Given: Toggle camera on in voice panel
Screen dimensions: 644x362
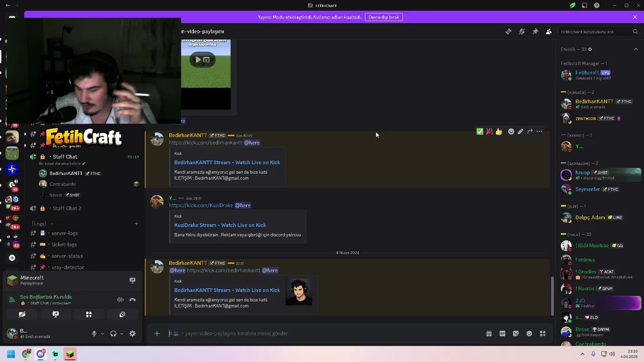Looking at the screenshot, I should (22, 314).
